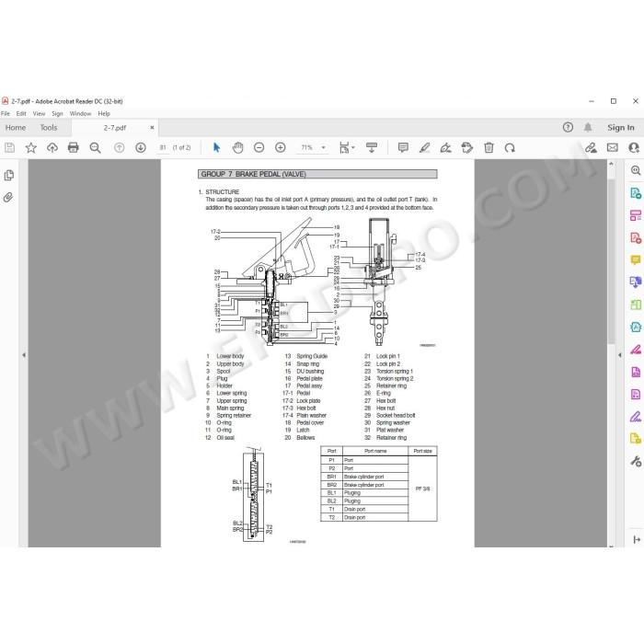Rotate the page view clockwise
Screen dimensions: 644x644
(x=510, y=147)
